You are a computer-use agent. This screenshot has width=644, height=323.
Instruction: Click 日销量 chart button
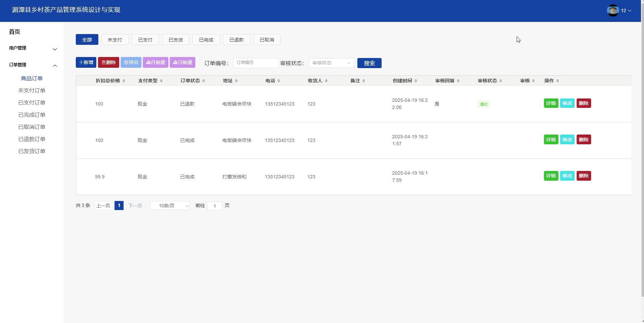182,63
